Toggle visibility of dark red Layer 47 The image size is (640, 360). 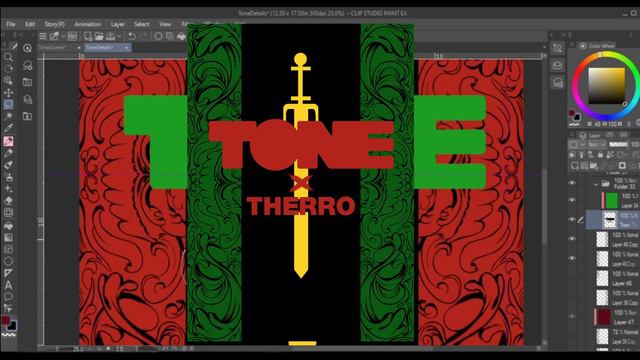(x=572, y=316)
